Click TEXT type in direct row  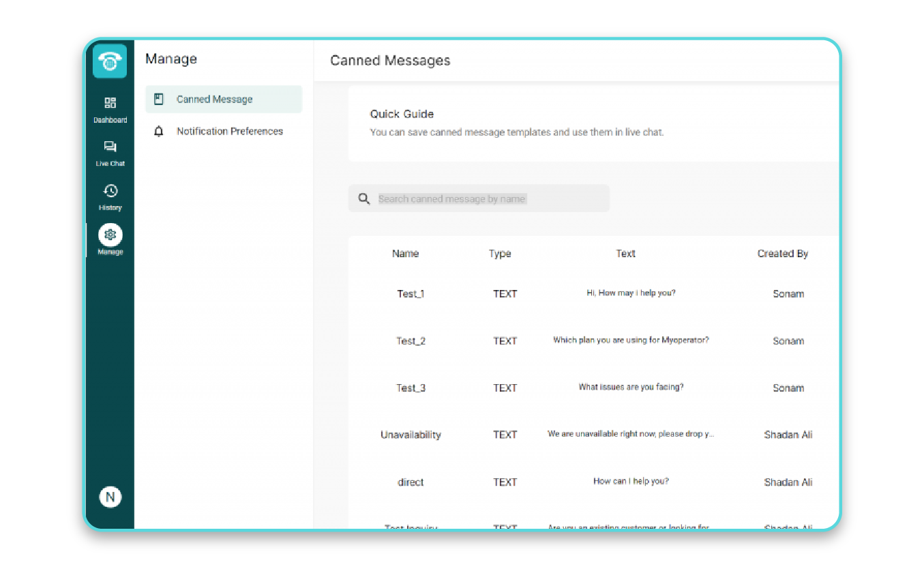[x=505, y=482]
